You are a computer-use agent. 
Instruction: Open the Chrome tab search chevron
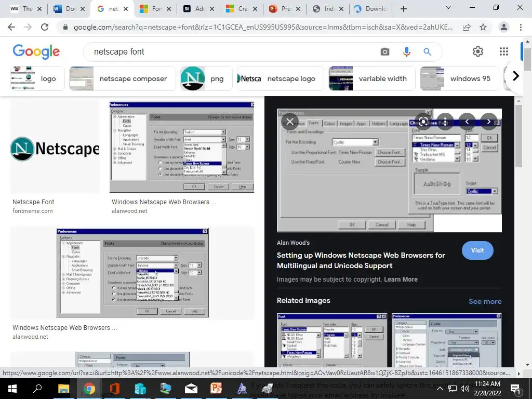448,7
